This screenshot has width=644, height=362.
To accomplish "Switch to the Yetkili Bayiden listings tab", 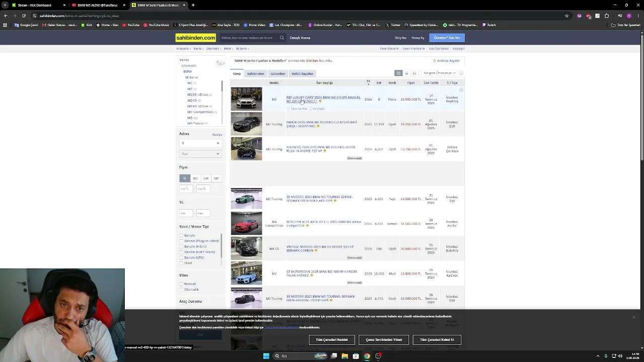I will [x=302, y=74].
